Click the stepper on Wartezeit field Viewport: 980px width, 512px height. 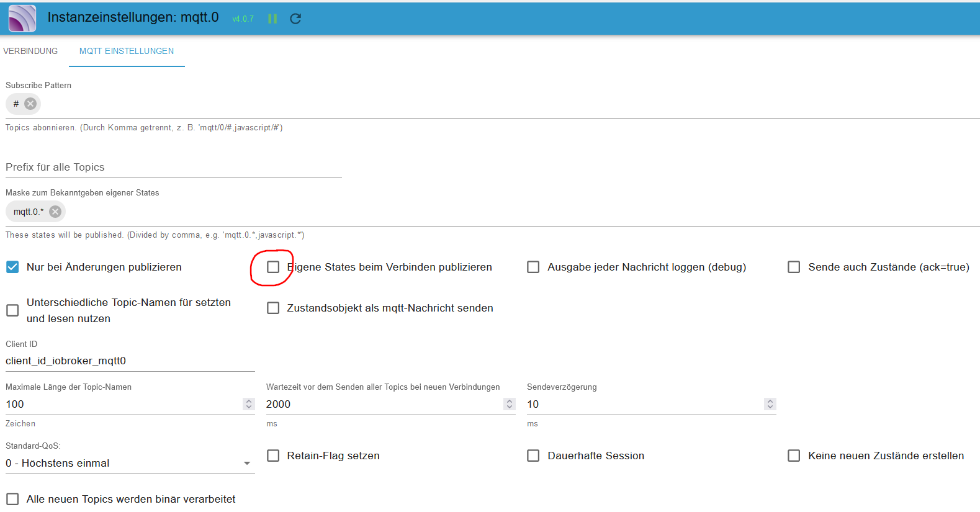(510, 404)
